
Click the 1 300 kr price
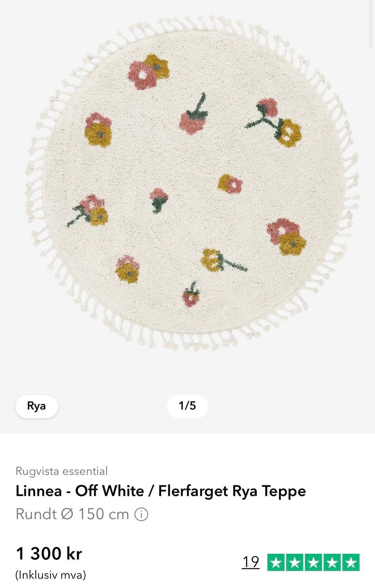49,553
